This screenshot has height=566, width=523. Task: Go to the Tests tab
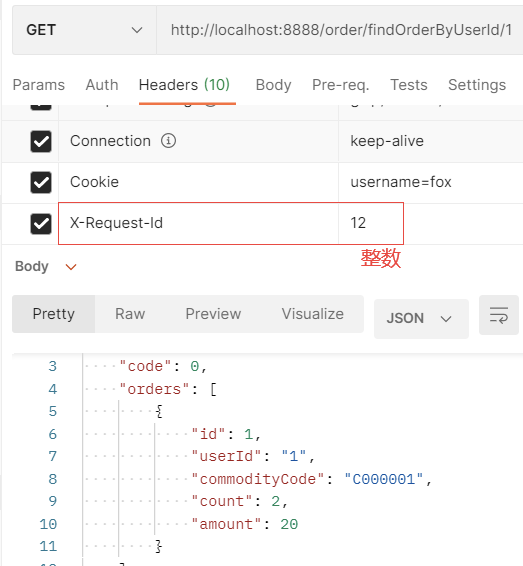(x=409, y=85)
